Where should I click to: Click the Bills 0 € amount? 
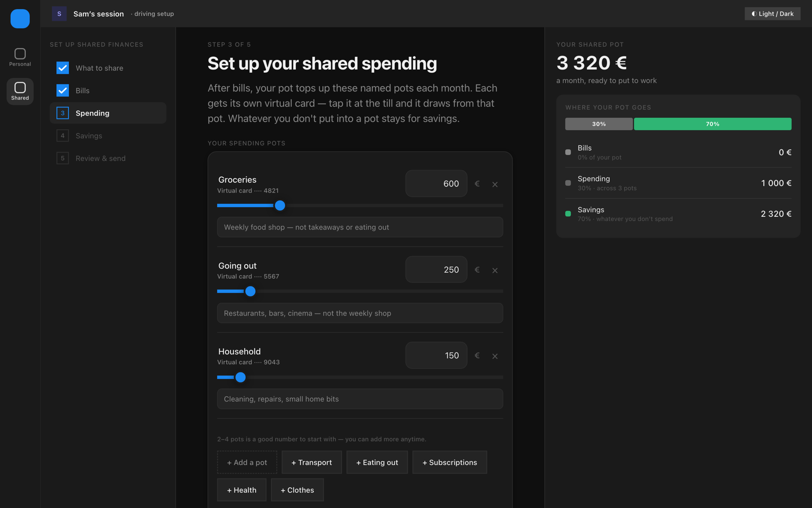785,152
